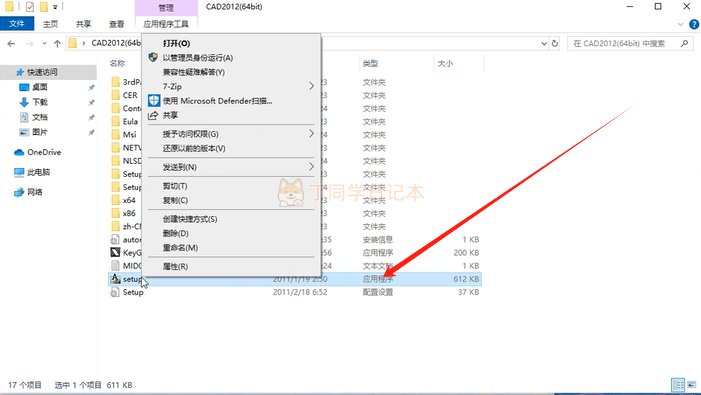Select the Eula folder icon
701x395 pixels.
tap(115, 122)
